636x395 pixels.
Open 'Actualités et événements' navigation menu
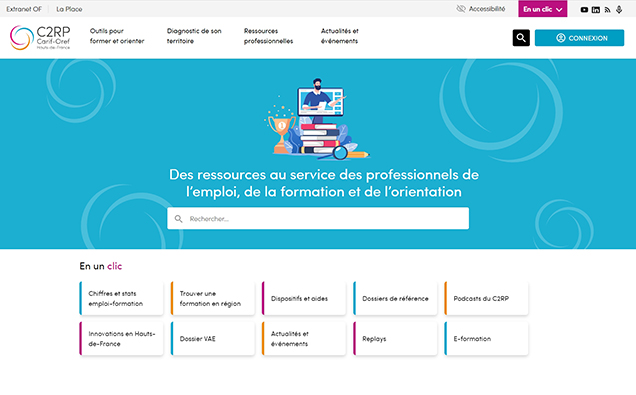[339, 36]
